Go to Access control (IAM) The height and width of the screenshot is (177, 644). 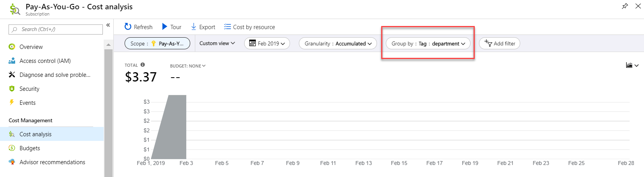(45, 61)
